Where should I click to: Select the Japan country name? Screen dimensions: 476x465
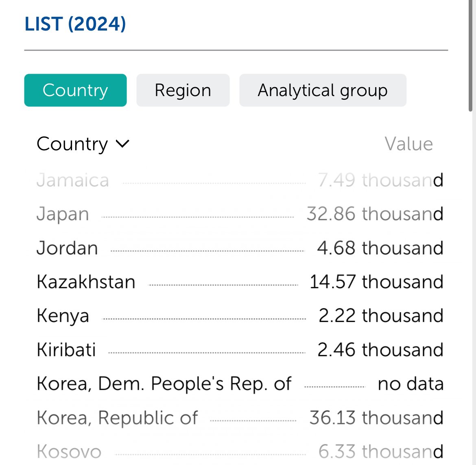(x=63, y=214)
